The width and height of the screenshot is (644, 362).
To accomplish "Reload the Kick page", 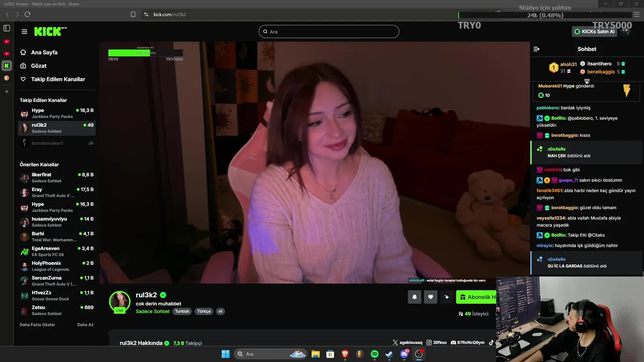I will (x=27, y=15).
